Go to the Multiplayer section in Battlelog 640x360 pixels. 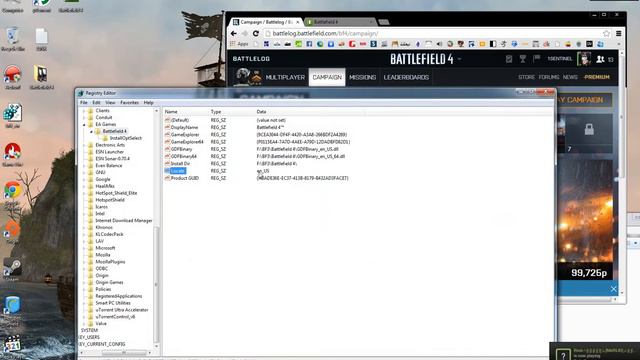point(285,77)
